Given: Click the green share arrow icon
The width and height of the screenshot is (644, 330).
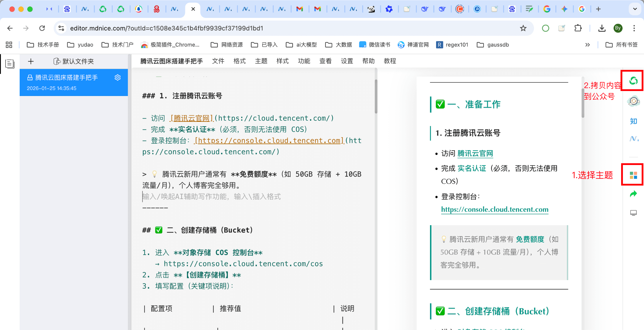Looking at the screenshot, I should point(633,194).
